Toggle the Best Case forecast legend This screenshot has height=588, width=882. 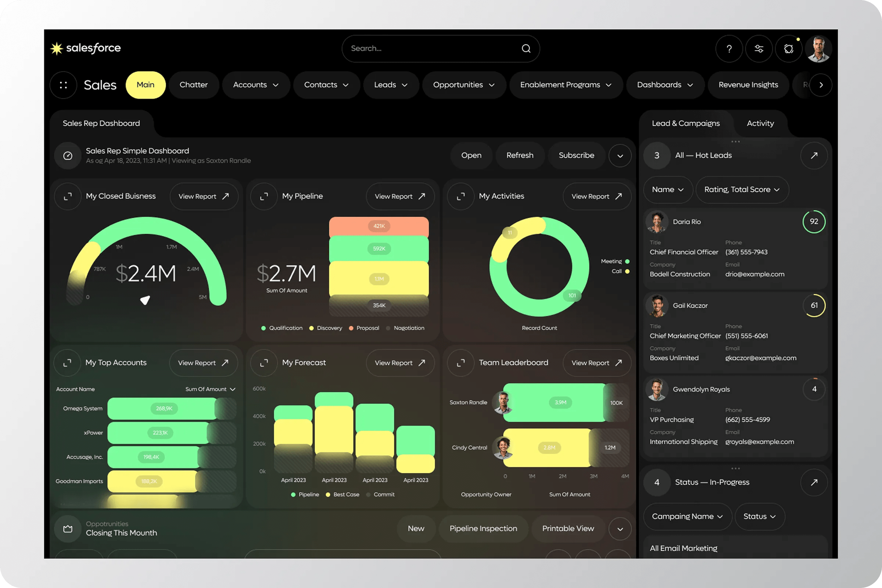[343, 495]
